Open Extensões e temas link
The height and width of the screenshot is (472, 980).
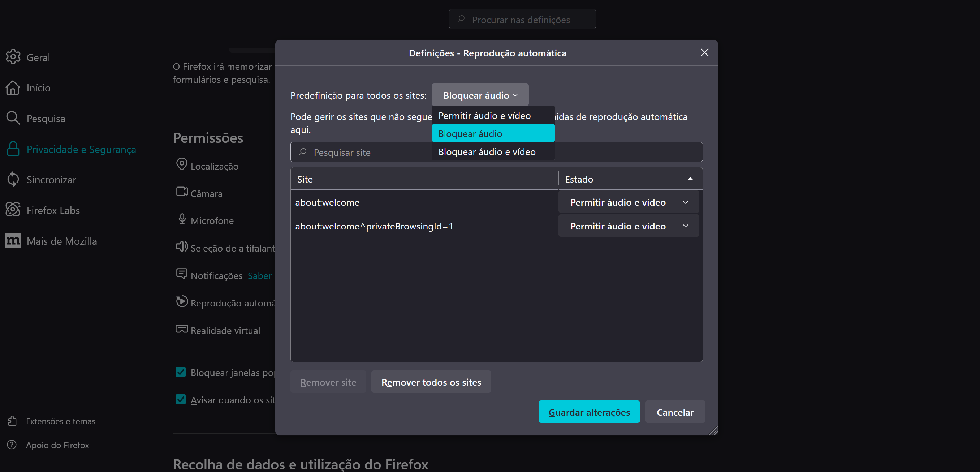(60, 421)
